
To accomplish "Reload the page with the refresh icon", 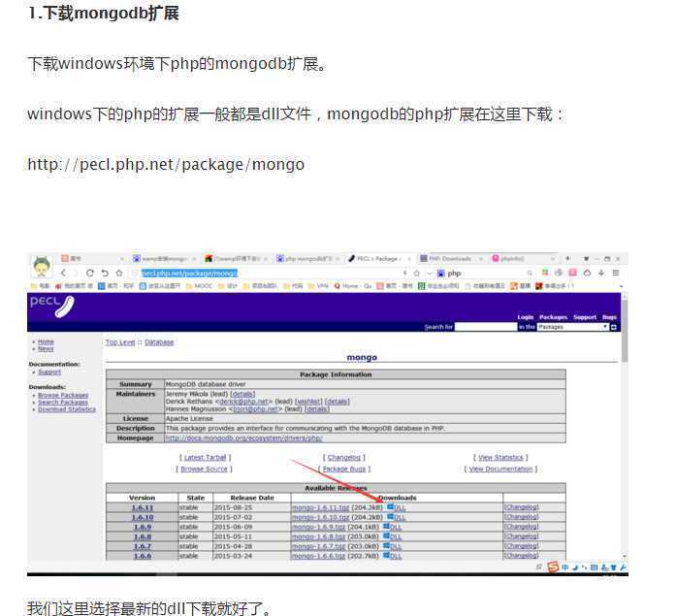I will point(90,273).
